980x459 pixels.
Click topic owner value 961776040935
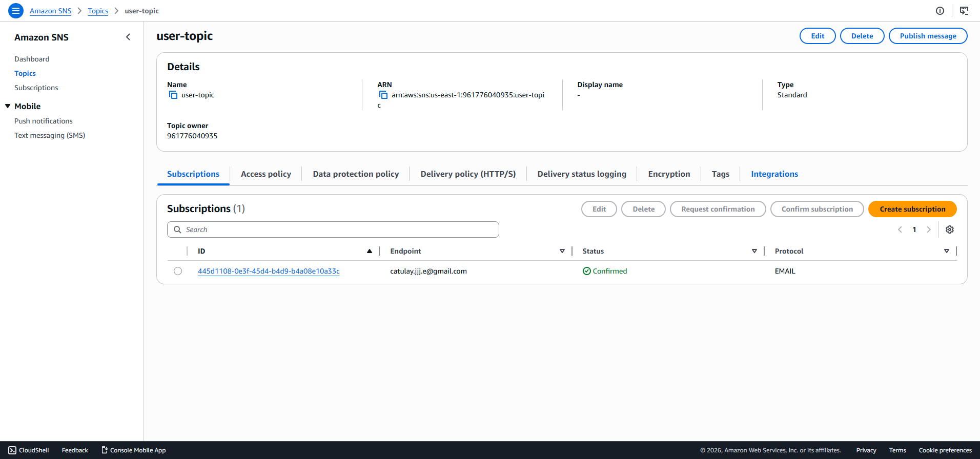tap(192, 136)
